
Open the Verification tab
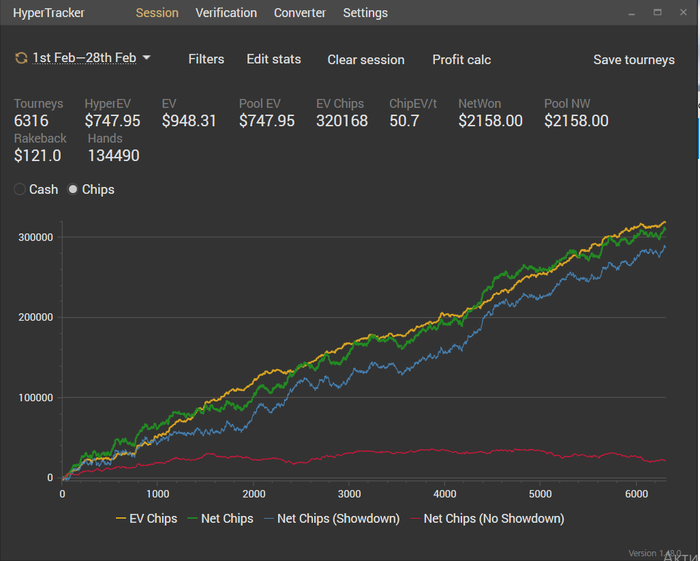[x=226, y=13]
